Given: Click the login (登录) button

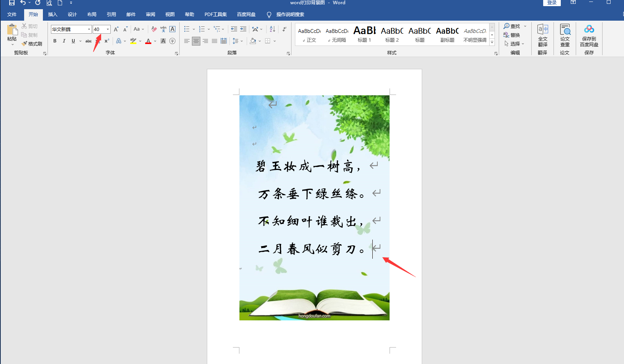Looking at the screenshot, I should (x=552, y=3).
